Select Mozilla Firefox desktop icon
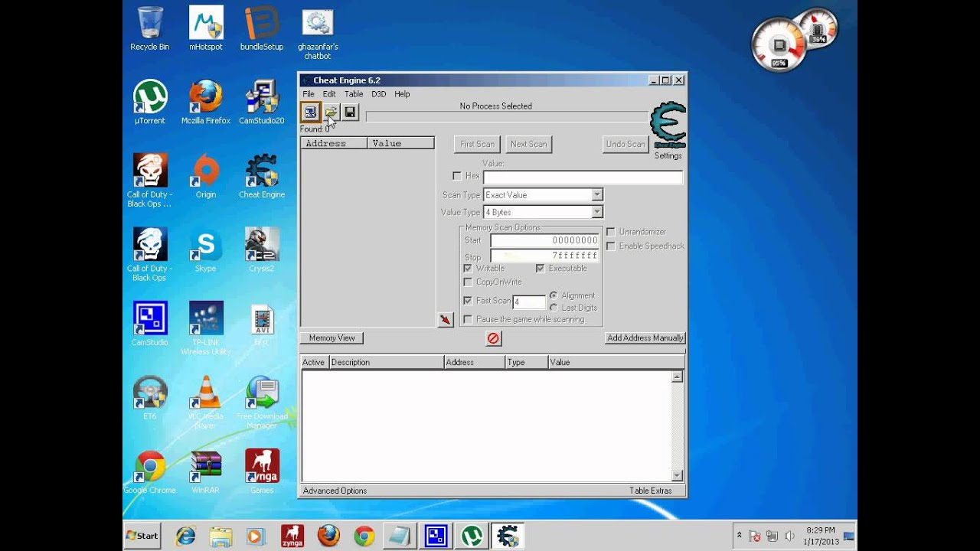 click(206, 103)
